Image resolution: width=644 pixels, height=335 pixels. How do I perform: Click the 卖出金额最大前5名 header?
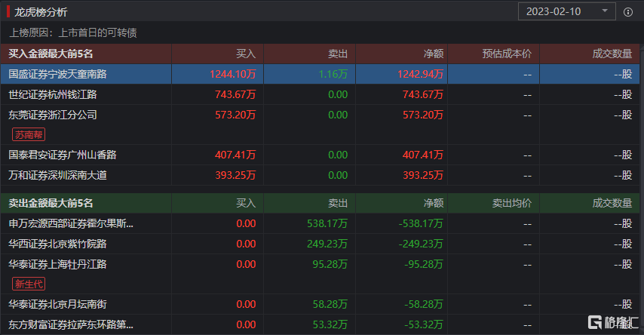coord(51,203)
